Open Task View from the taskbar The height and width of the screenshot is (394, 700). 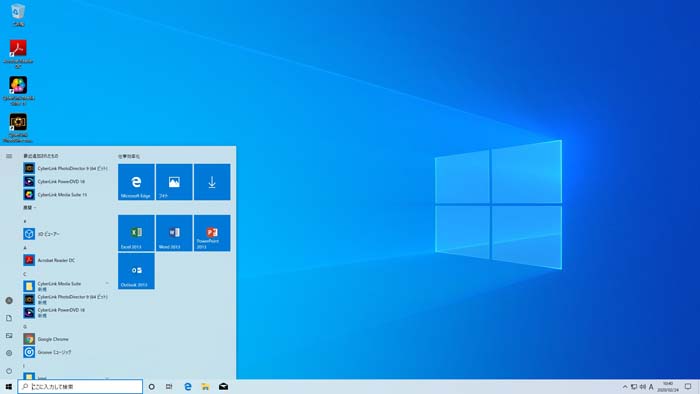[x=169, y=387]
